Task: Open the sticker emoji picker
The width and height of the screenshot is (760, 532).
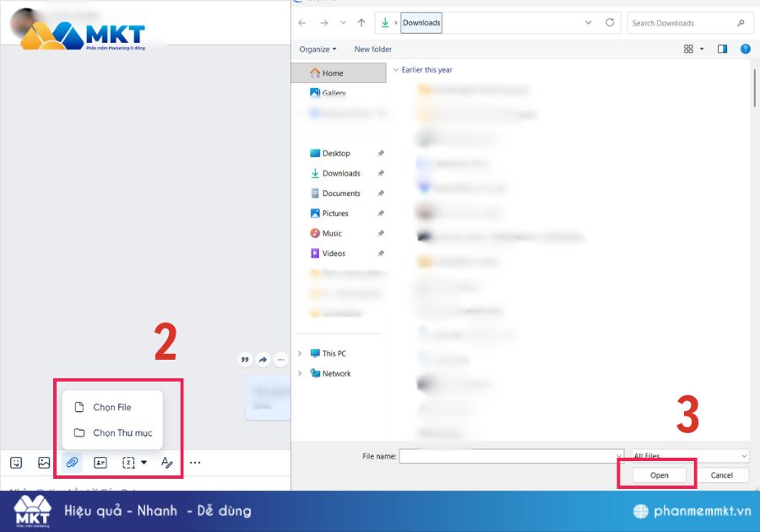Action: point(16,463)
